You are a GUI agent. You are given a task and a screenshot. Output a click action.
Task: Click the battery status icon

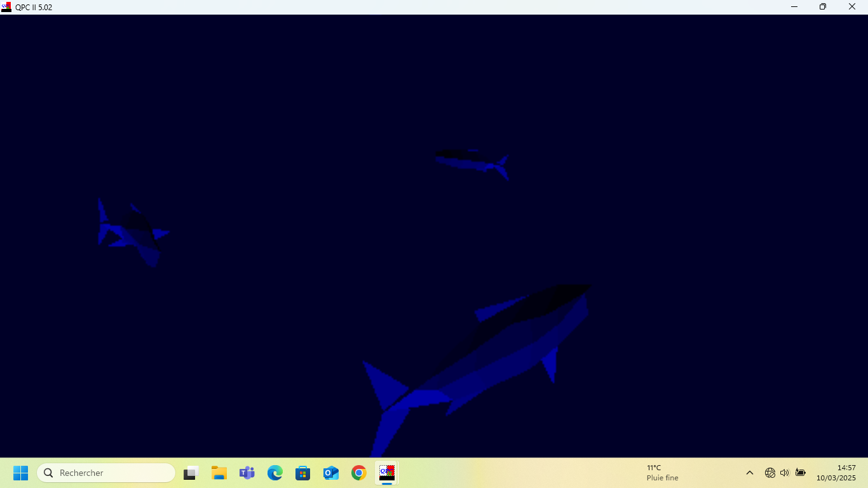[x=801, y=473]
